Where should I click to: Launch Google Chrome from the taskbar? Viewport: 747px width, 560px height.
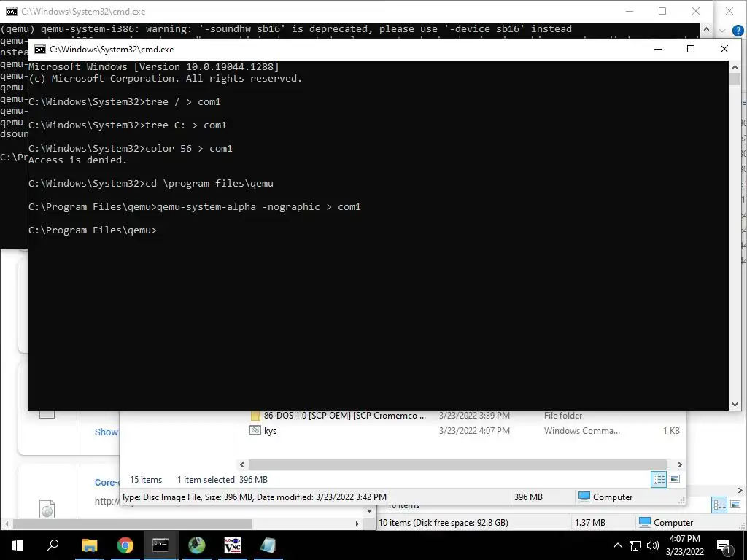pyautogui.click(x=125, y=545)
